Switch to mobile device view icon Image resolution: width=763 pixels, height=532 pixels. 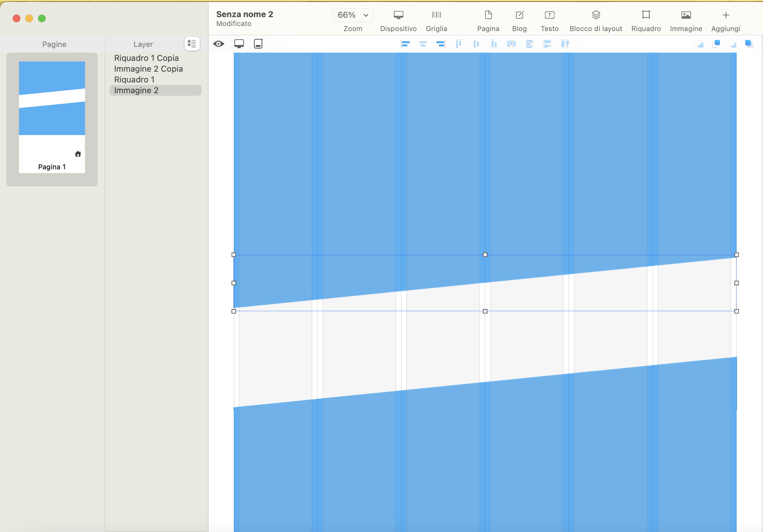[258, 44]
